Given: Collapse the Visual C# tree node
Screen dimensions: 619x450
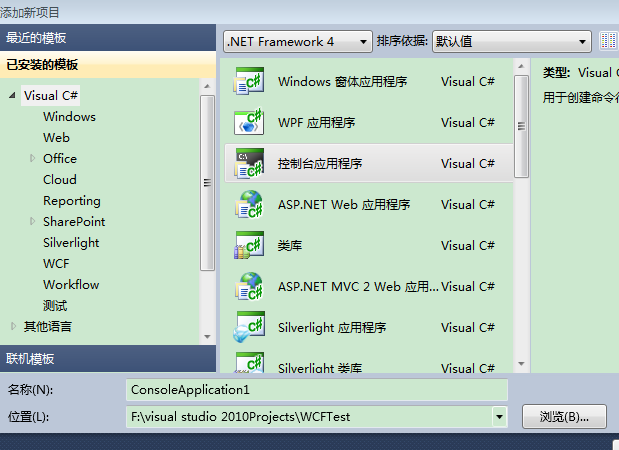Looking at the screenshot, I should [x=12, y=95].
